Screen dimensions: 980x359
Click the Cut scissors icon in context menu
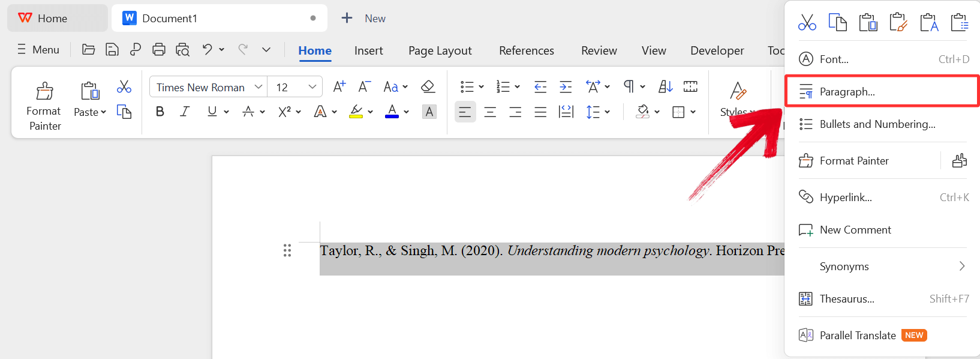[807, 23]
